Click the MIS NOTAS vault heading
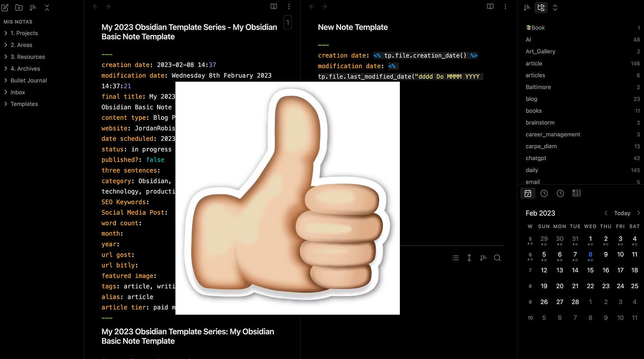The width and height of the screenshot is (644, 359). [18, 22]
